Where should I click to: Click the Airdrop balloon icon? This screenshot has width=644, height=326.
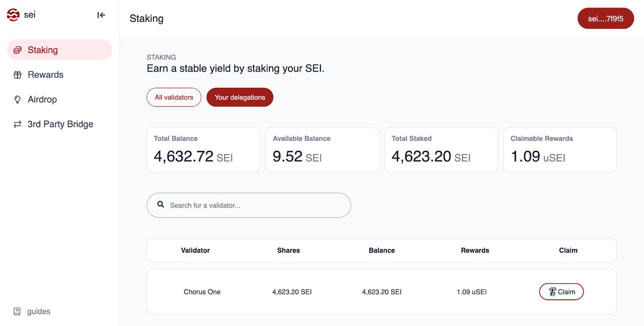pyautogui.click(x=17, y=99)
